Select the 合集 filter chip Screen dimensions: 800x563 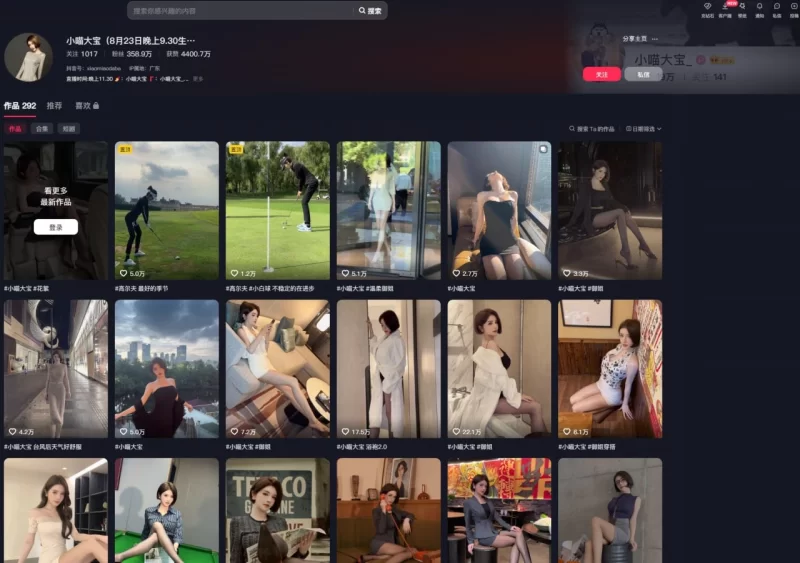pos(42,129)
